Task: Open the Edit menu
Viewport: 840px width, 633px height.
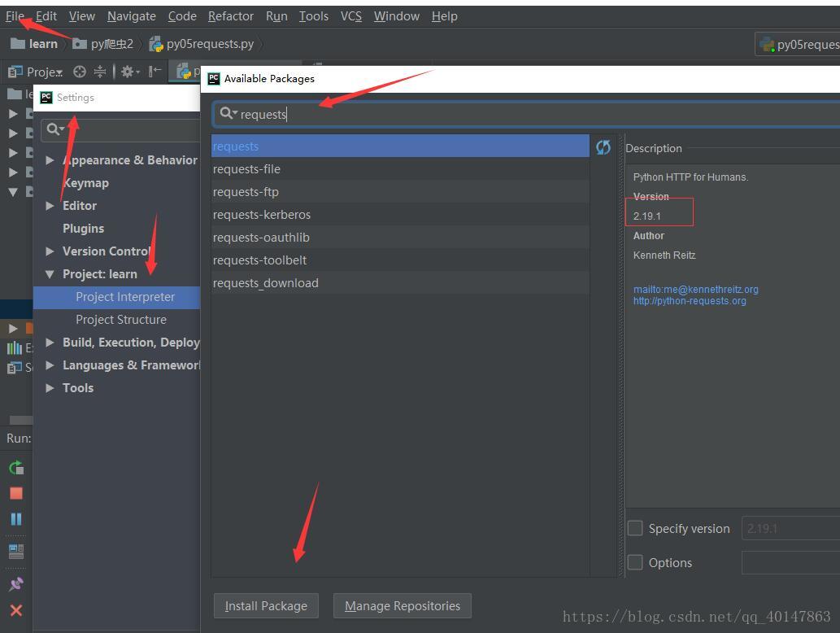Action: tap(46, 16)
